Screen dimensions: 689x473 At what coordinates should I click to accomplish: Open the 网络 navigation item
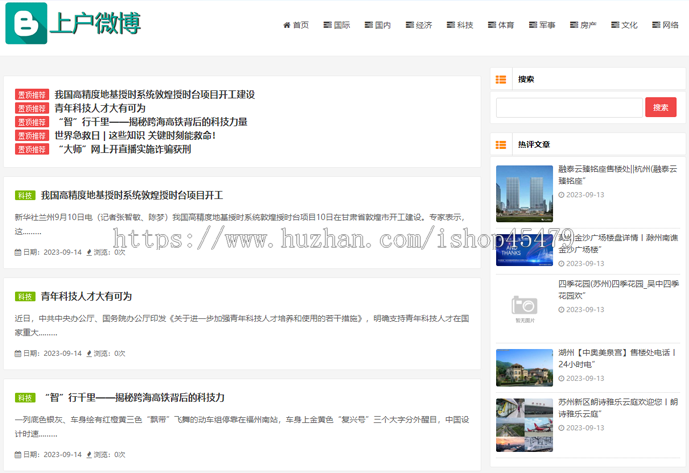coord(665,25)
